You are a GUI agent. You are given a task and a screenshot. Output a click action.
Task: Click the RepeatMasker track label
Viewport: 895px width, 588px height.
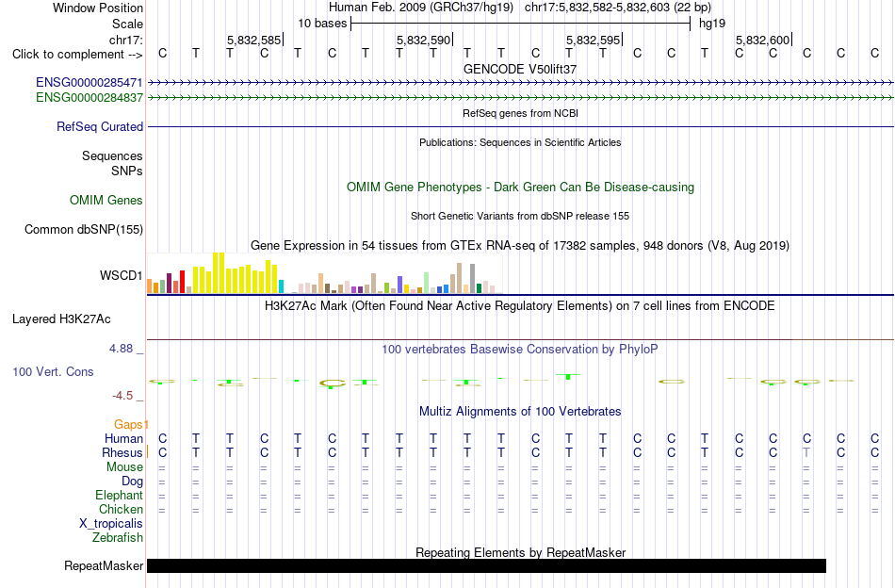[x=104, y=565]
